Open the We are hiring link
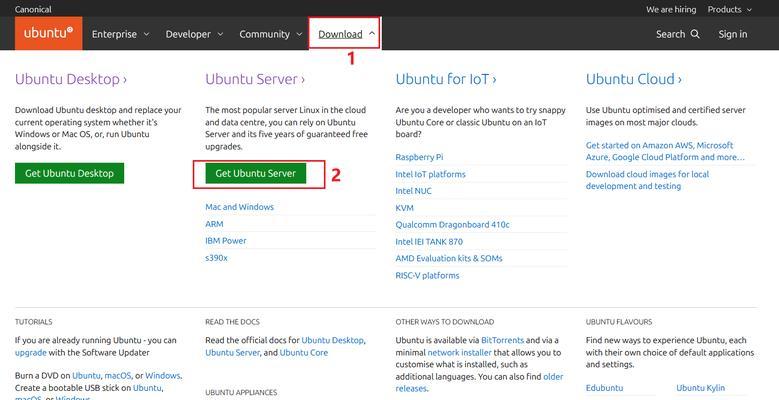This screenshot has width=779, height=400. click(x=671, y=9)
